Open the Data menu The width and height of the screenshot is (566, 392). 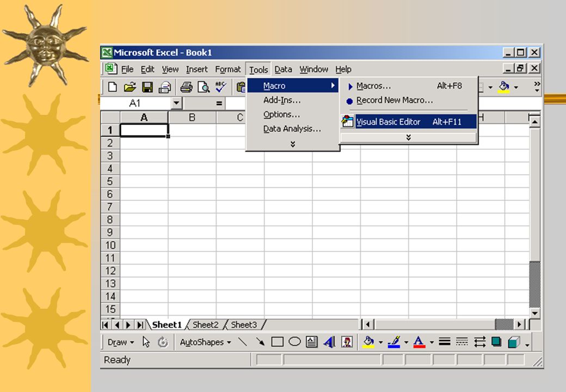(x=283, y=69)
